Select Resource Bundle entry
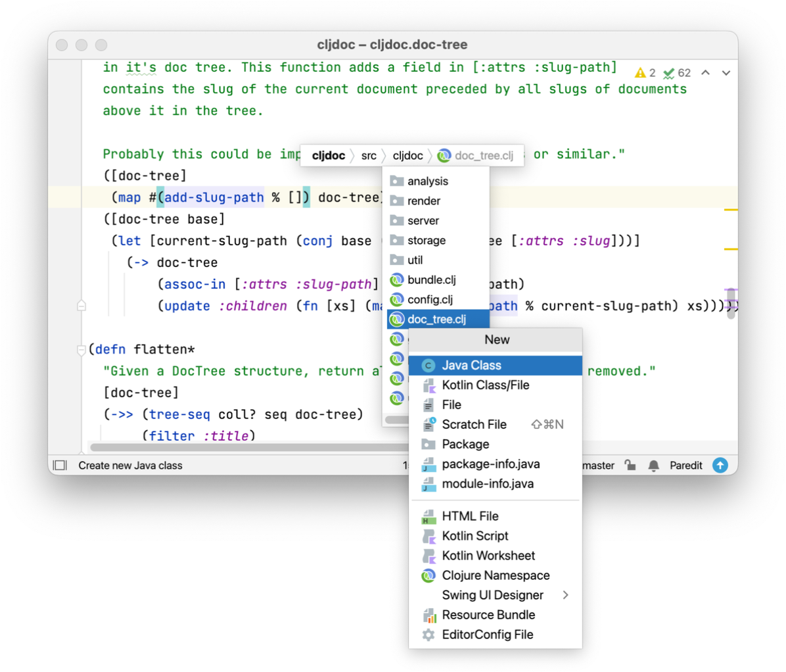 496,615
